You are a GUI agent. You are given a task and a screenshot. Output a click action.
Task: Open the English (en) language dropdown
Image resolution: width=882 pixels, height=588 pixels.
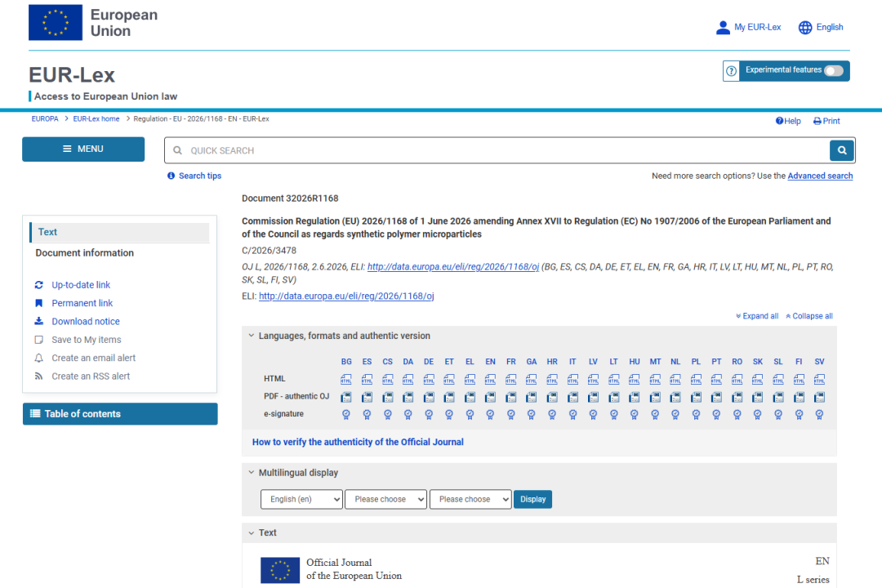(301, 499)
